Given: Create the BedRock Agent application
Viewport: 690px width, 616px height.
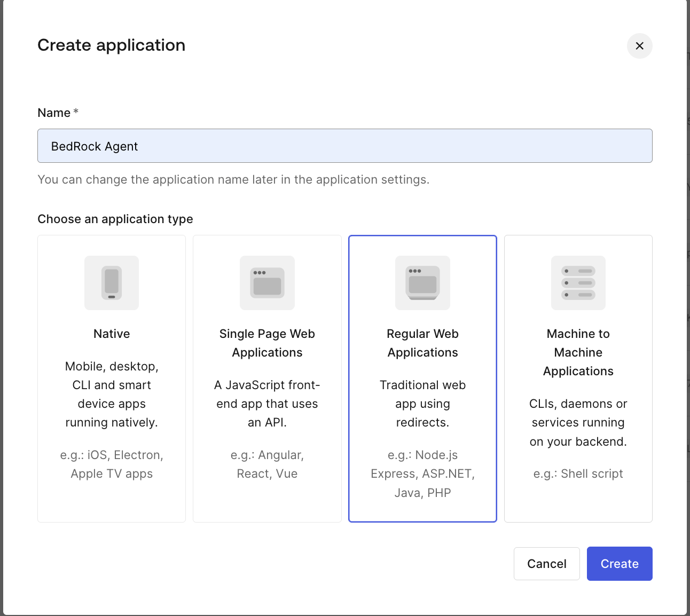Looking at the screenshot, I should (620, 564).
